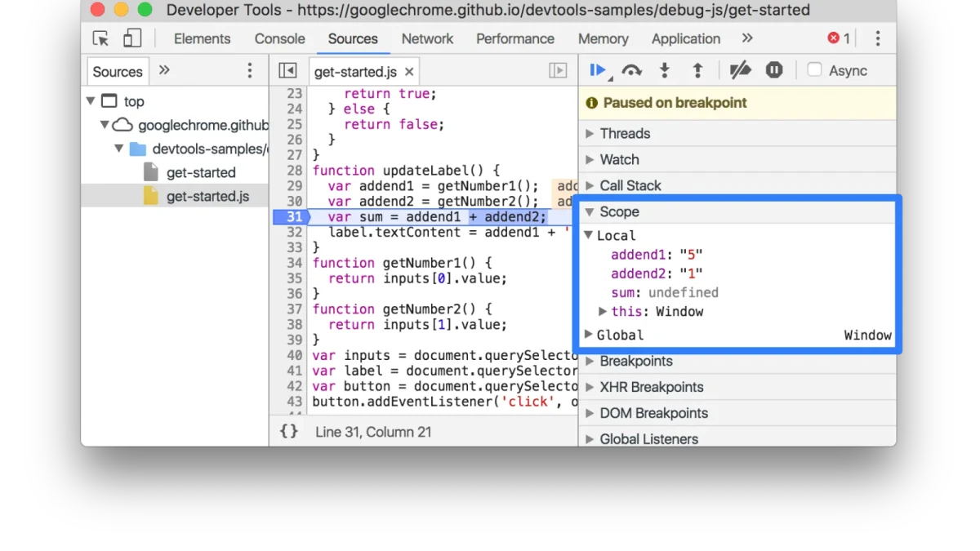Toggle the debugger sidebar visibility
980x551 pixels.
click(x=558, y=71)
